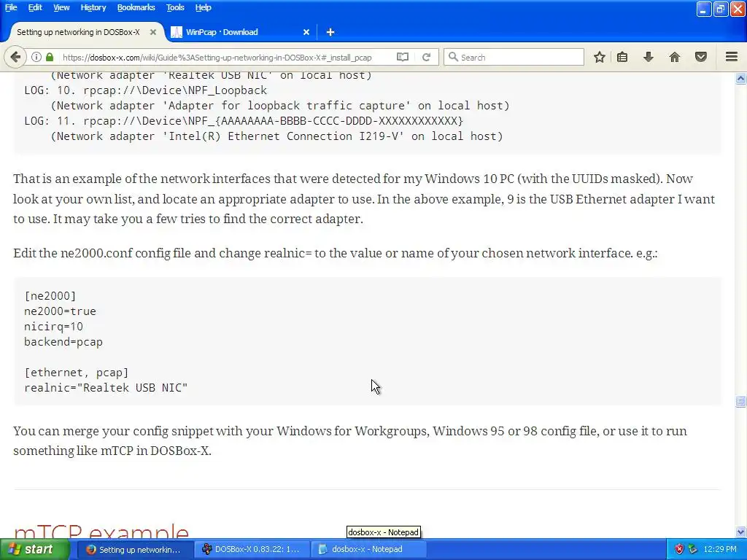This screenshot has width=747, height=560.
Task: Bookmark this page with the star icon
Action: click(x=600, y=57)
